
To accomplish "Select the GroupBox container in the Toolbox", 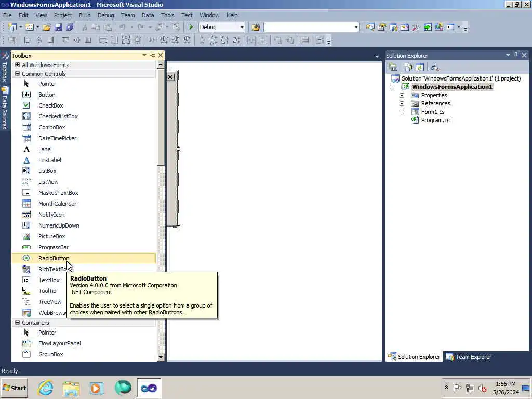I will (x=84, y=354).
